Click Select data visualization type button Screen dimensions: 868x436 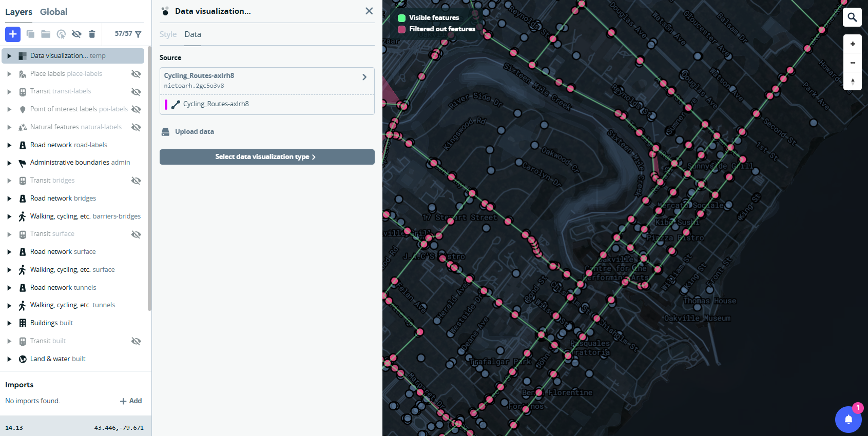coord(267,157)
